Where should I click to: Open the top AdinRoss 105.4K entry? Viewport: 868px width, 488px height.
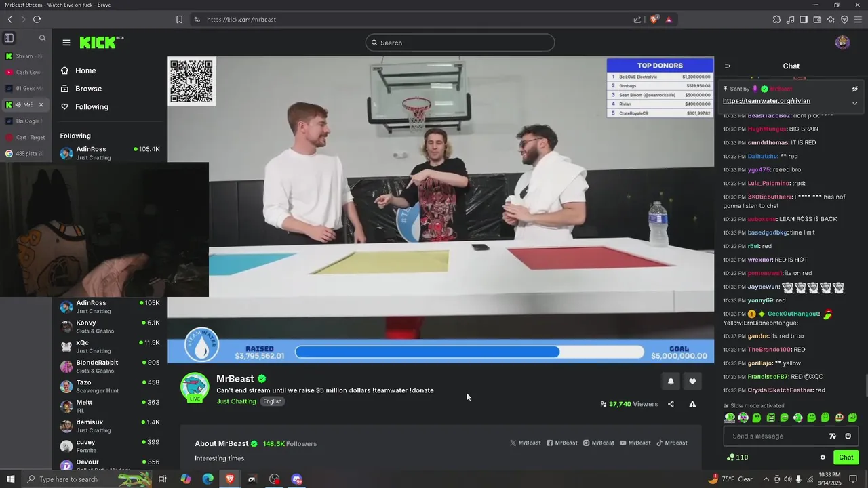pos(110,153)
